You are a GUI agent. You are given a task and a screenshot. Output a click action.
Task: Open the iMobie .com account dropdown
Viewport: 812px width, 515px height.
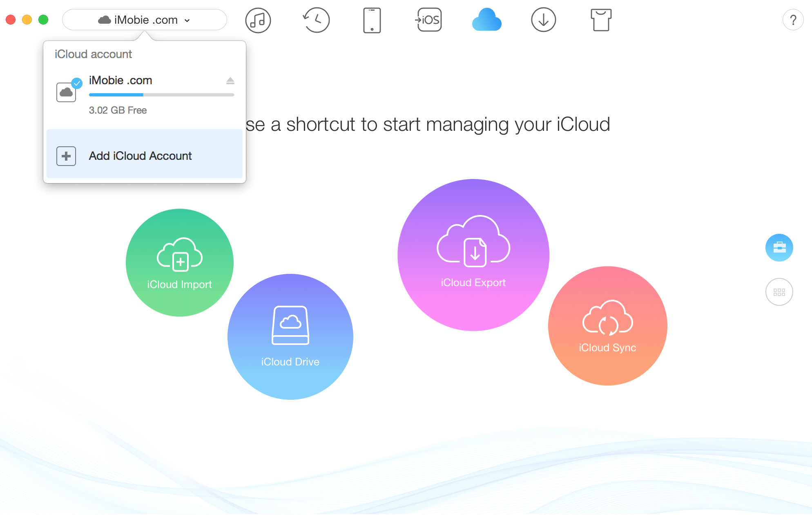144,20
